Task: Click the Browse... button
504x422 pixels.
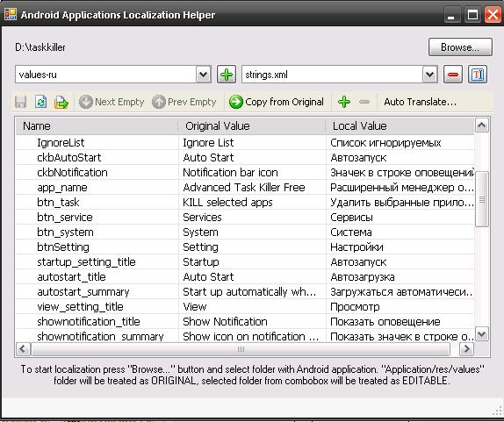Action: coord(460,47)
